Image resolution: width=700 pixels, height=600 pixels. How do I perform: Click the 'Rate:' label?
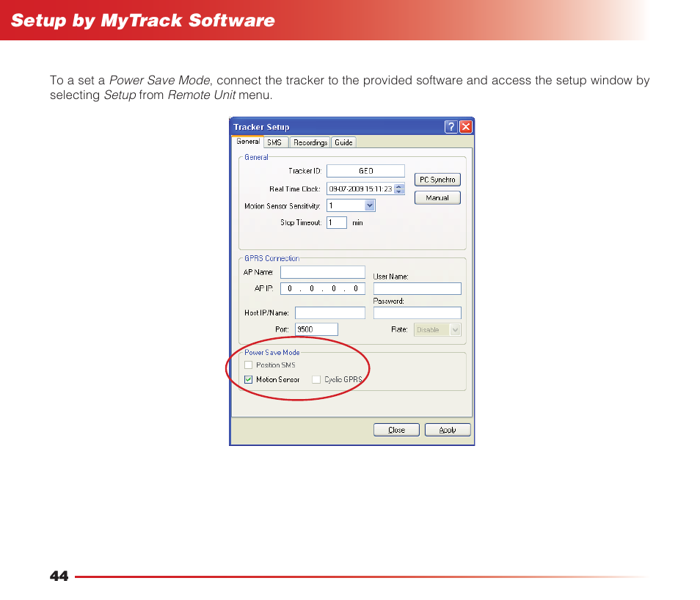399,329
